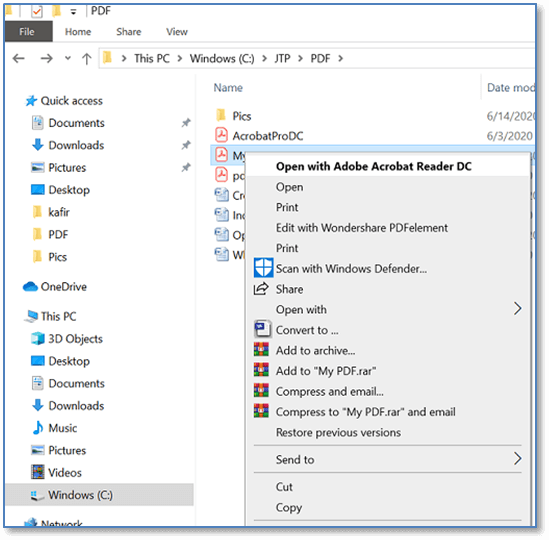Screen dimensions: 549x540
Task: Click the Pictures icon under Quick access
Action: pos(37,167)
